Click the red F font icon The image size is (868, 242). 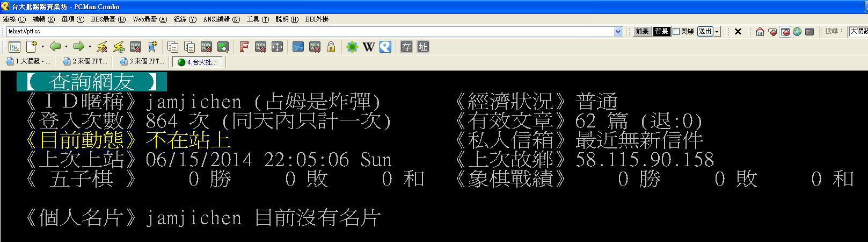click(244, 47)
